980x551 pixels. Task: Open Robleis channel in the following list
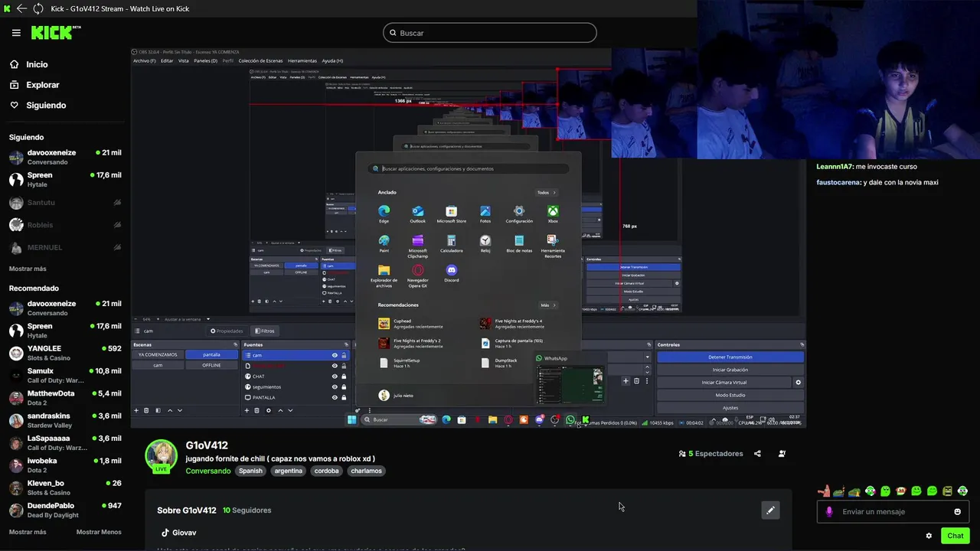(64, 225)
